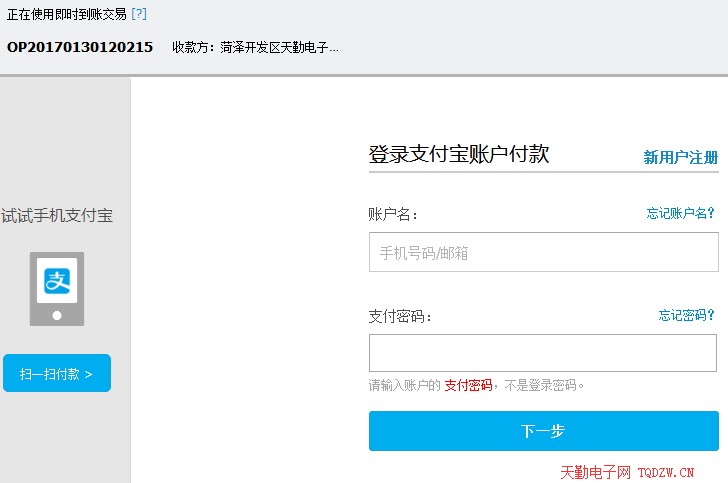Click the 账户名: field label
Image resolution: width=728 pixels, height=483 pixels.
tap(393, 214)
